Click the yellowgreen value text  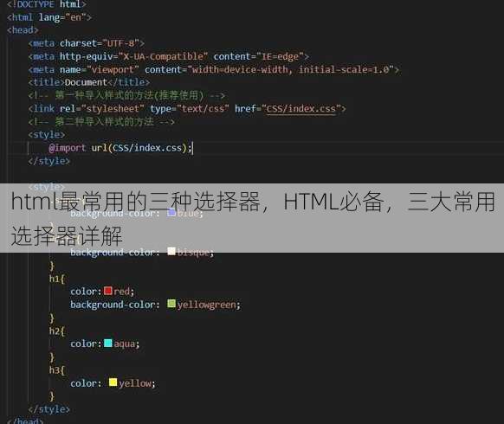coord(207,305)
